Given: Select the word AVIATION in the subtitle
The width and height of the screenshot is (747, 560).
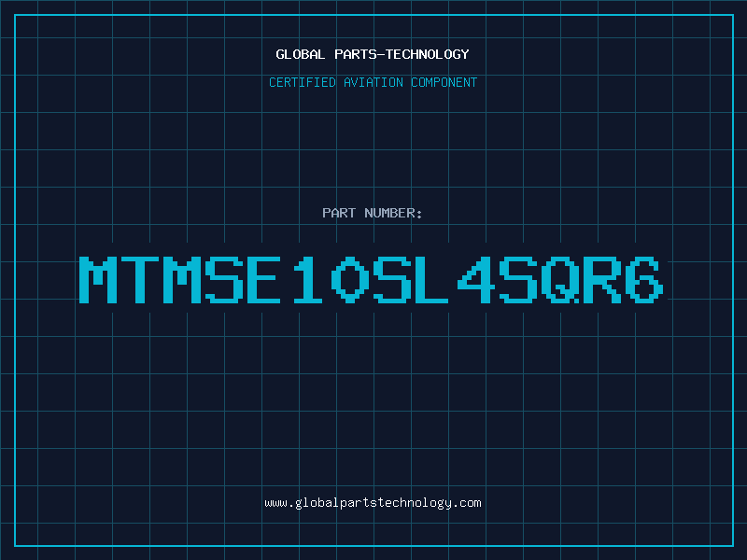Looking at the screenshot, I should point(373,82).
